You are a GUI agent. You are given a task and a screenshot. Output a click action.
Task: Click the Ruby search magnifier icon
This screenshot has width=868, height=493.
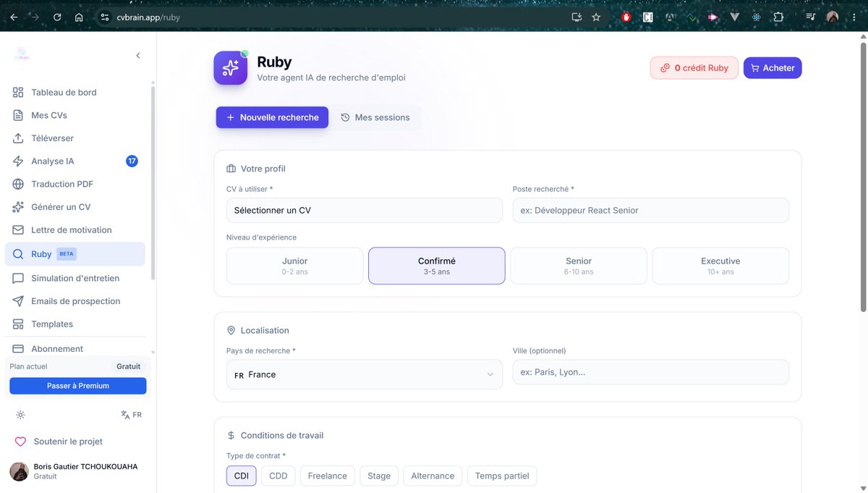pyautogui.click(x=18, y=254)
